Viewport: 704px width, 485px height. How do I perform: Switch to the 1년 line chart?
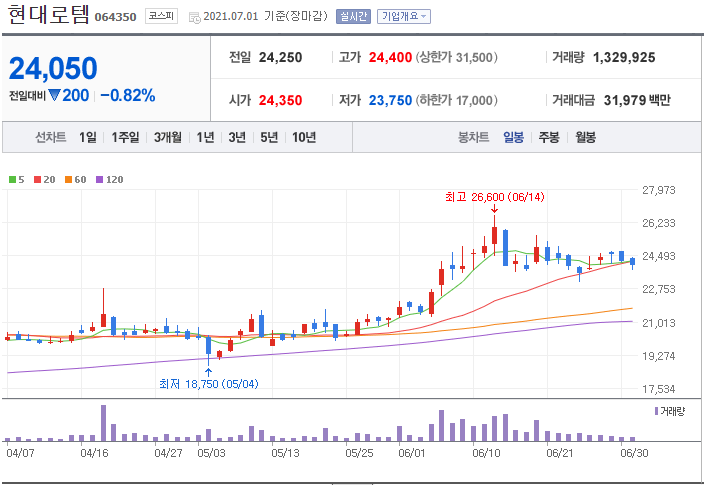click(x=205, y=137)
